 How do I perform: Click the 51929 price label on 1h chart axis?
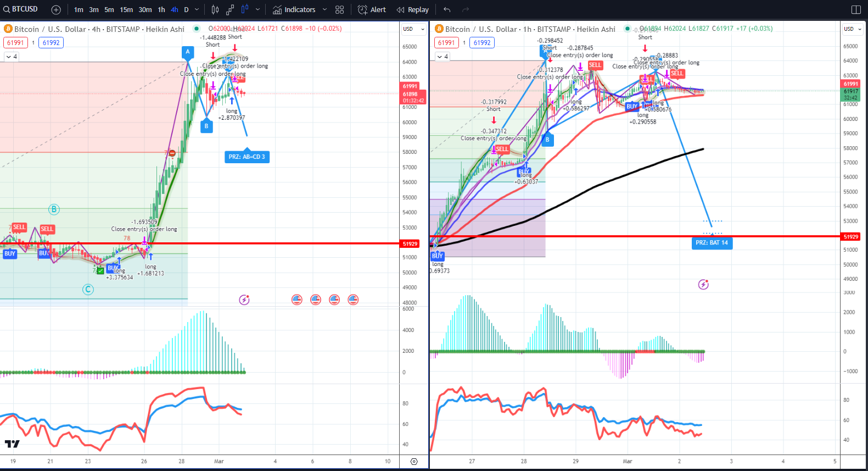tap(850, 237)
